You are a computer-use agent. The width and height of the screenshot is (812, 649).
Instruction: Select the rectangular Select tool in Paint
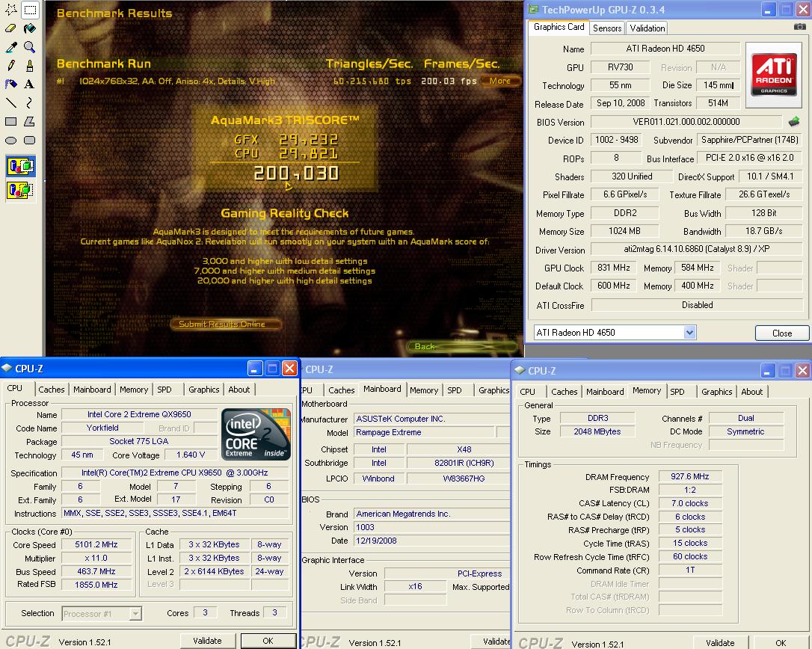29,9
